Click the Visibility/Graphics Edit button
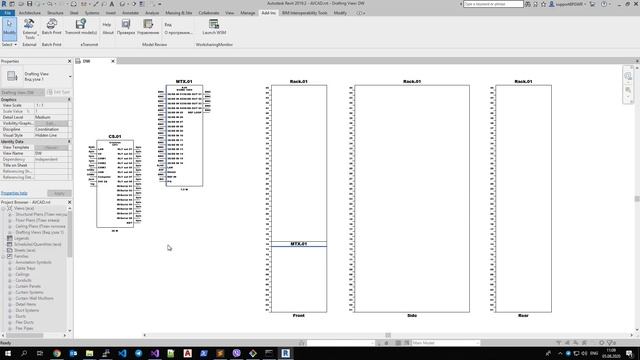The width and height of the screenshot is (640, 360). (x=51, y=123)
